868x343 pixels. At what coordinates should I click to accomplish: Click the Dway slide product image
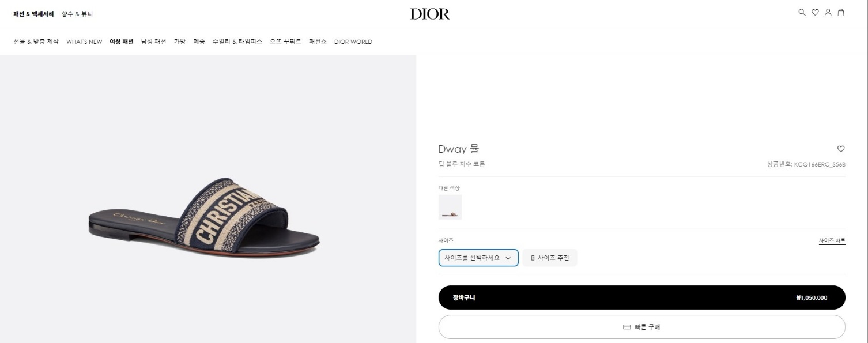(x=204, y=216)
